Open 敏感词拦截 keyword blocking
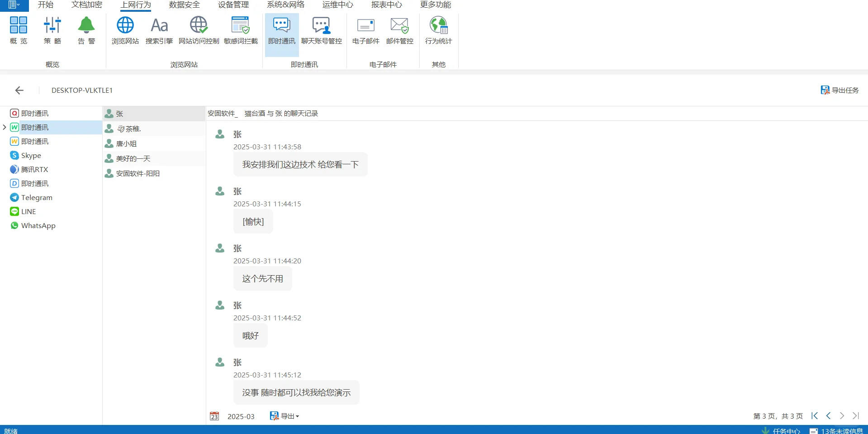868x434 pixels. click(x=240, y=29)
